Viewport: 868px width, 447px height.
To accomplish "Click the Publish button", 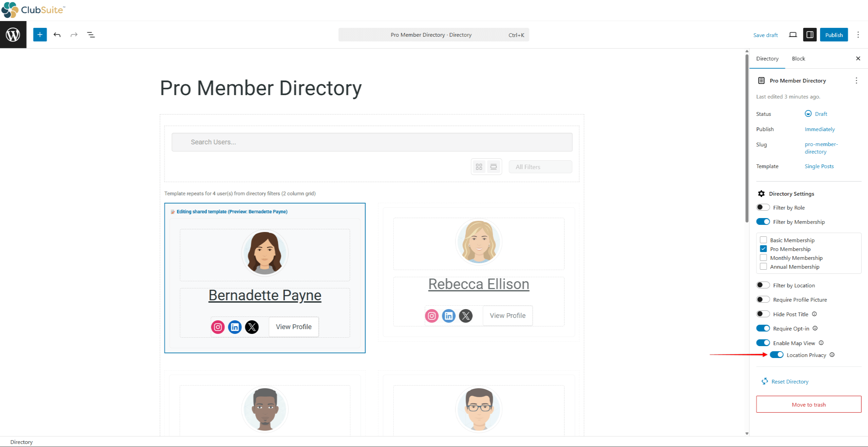I will click(834, 35).
